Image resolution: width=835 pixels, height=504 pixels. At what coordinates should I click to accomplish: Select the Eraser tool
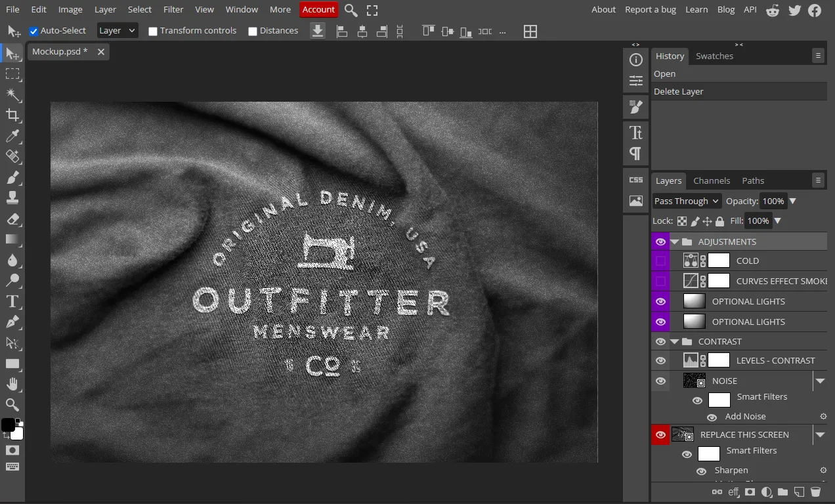(x=12, y=219)
